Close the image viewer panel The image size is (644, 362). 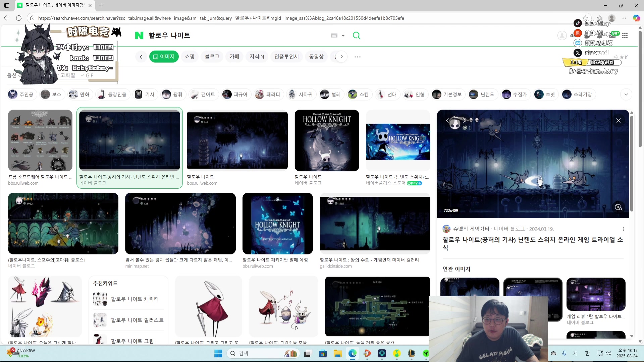coord(619,120)
